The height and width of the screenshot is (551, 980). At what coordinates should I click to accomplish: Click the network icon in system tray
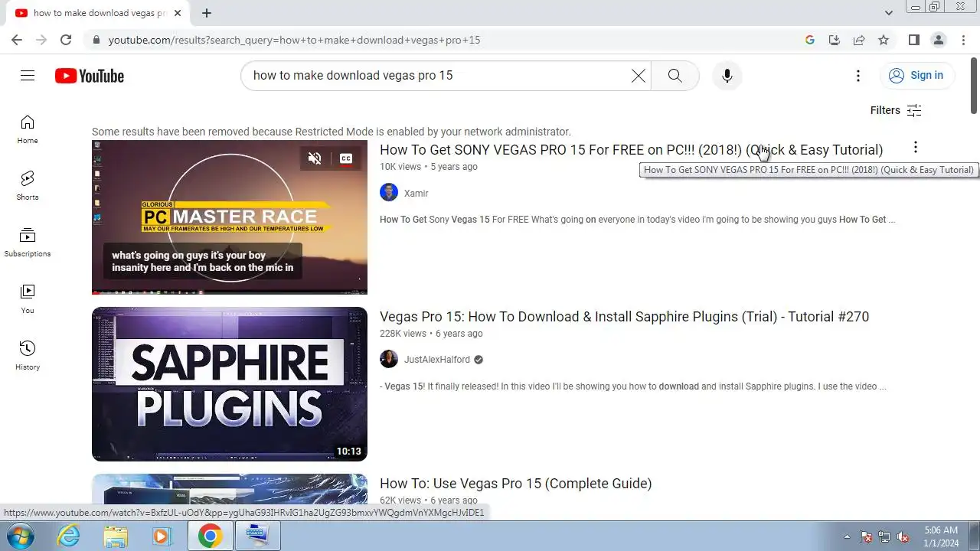[884, 536]
